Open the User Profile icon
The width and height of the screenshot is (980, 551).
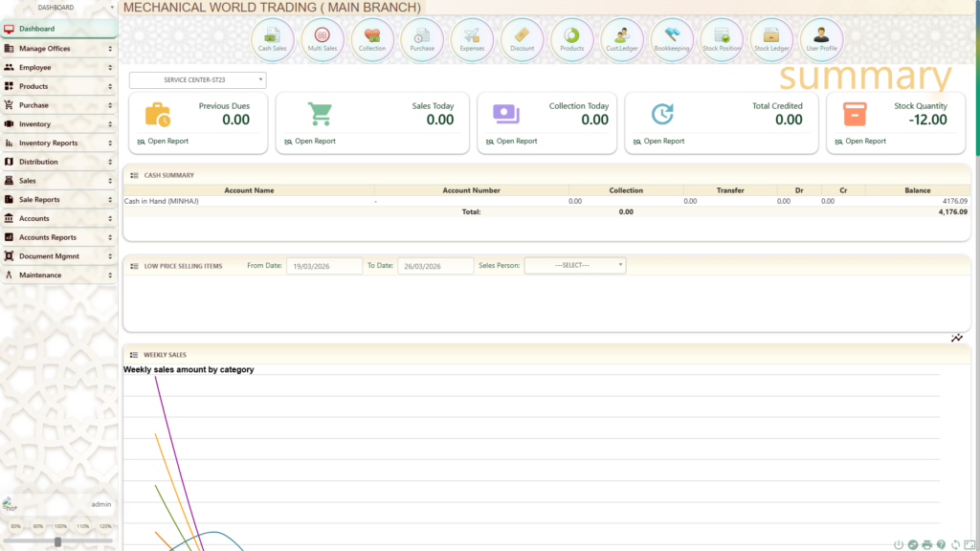click(x=821, y=39)
